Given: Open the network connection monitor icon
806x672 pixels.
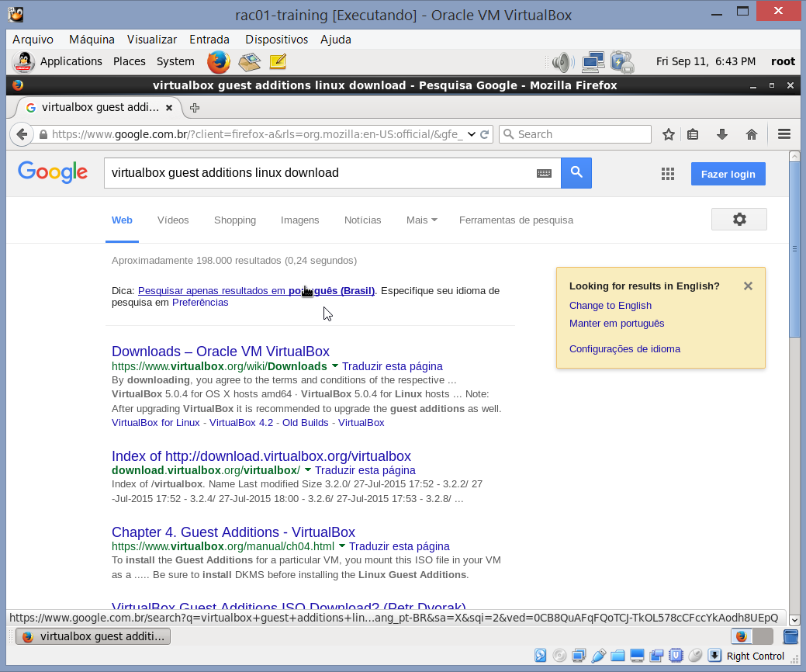Looking at the screenshot, I should click(593, 62).
